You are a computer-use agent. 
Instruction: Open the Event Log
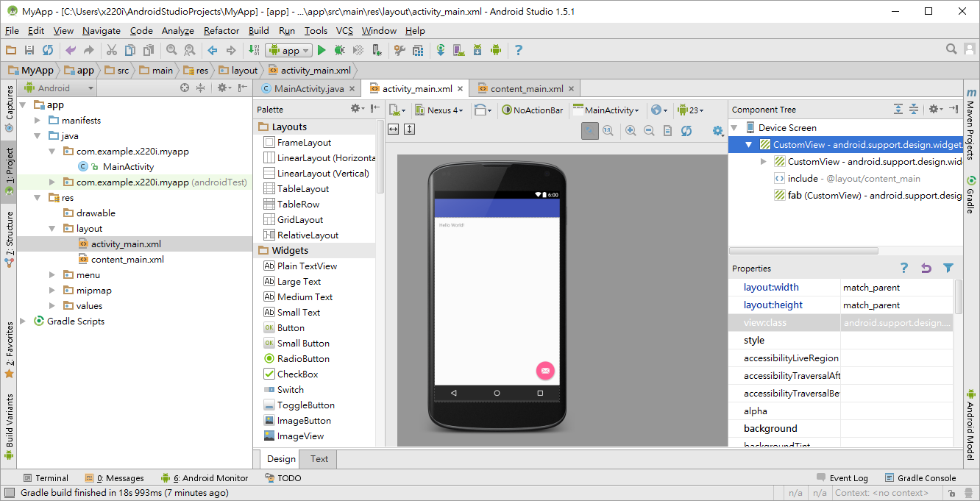click(x=842, y=478)
